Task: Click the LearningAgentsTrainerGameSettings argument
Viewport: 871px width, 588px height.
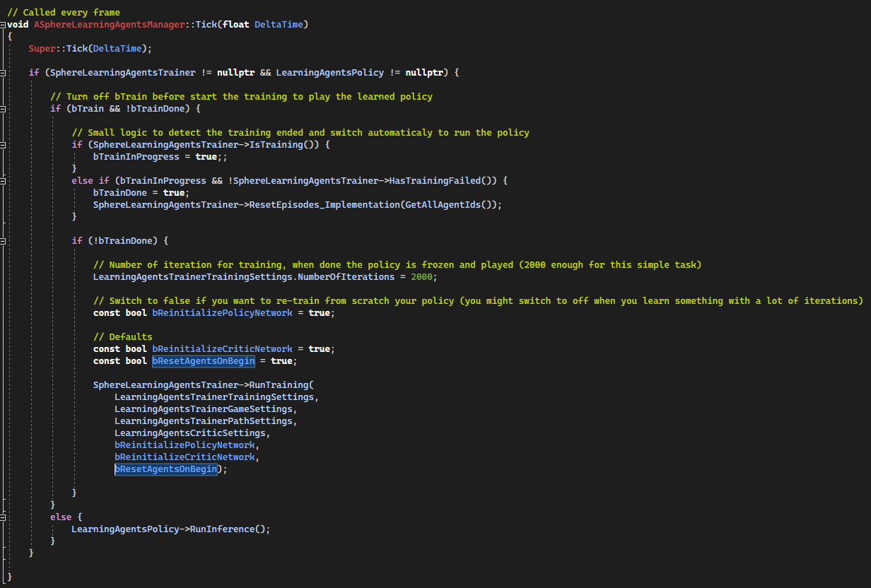Action: (x=204, y=409)
